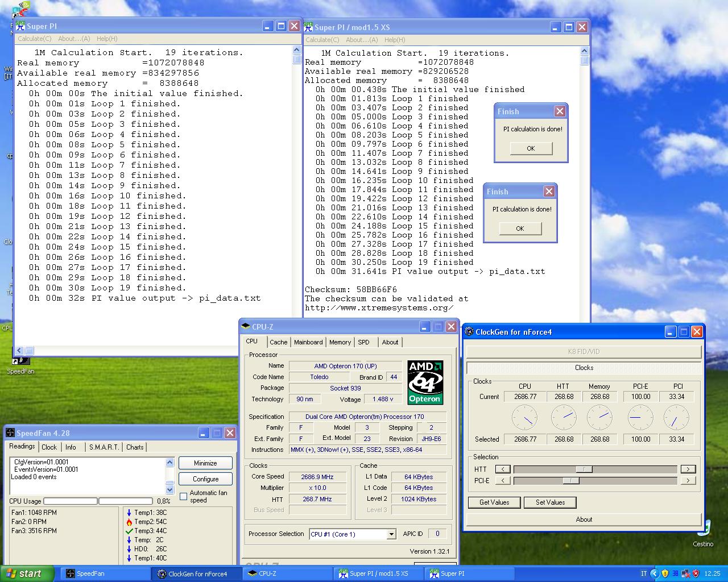Click the disconnected network tray icon
This screenshot has width=728, height=582.
click(x=685, y=573)
